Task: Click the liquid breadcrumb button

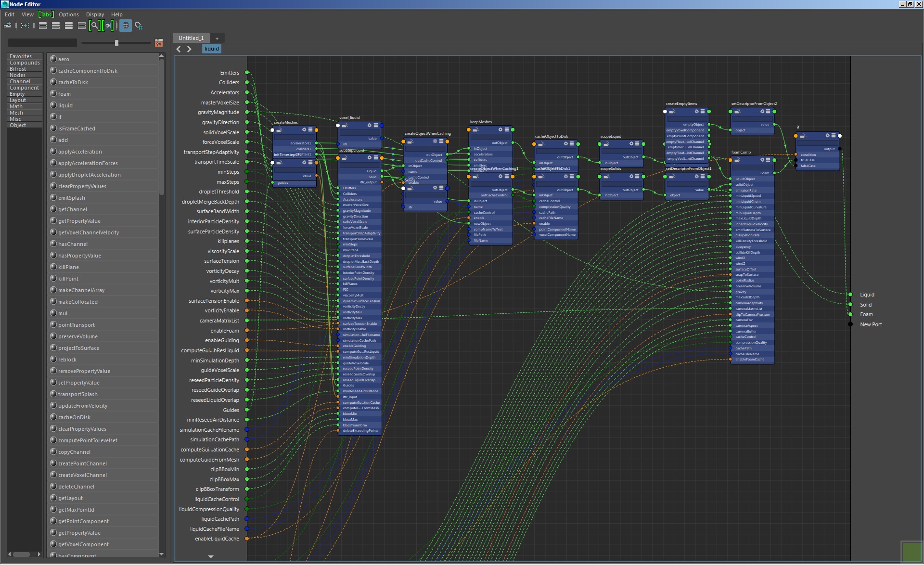Action: click(211, 49)
